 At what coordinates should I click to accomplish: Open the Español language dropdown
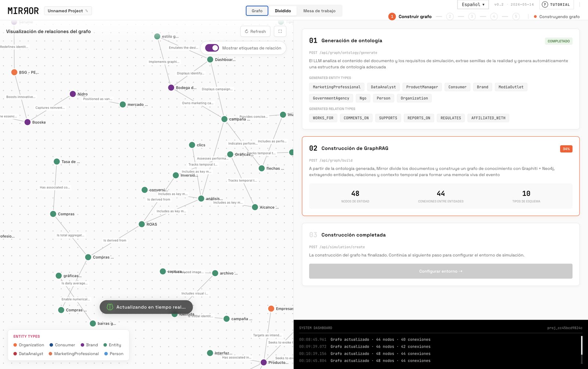(x=473, y=4)
